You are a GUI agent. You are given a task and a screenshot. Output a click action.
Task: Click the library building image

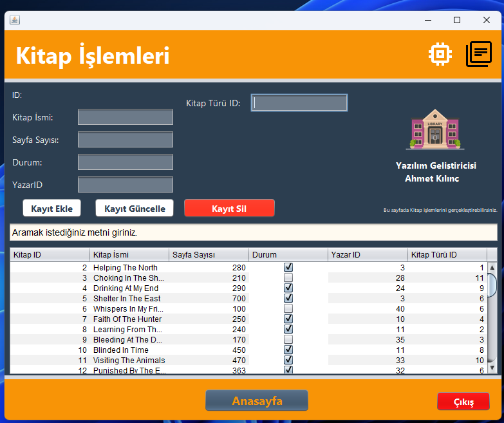[435, 129]
